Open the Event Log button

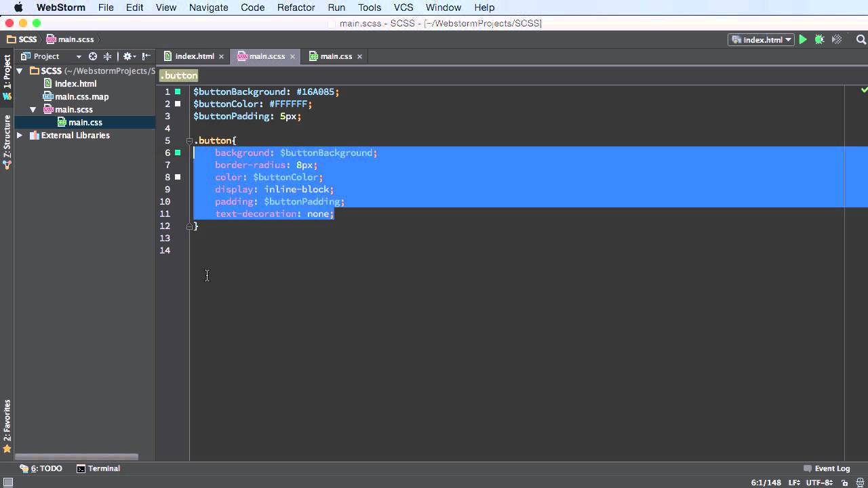pyautogui.click(x=826, y=468)
